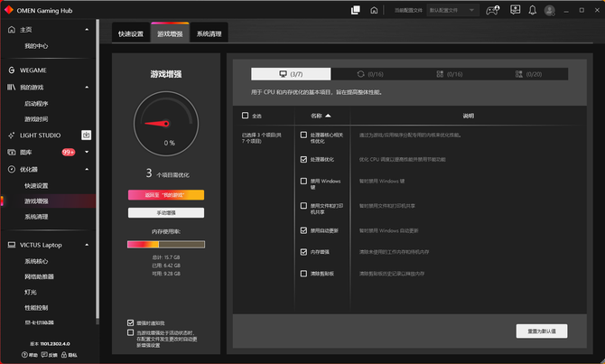Open the user account avatar
Screen dimensions: 605x364
coord(549,11)
